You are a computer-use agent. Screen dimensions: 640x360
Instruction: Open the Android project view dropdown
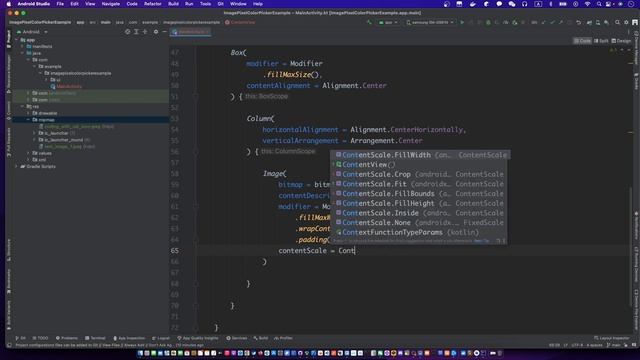point(32,31)
